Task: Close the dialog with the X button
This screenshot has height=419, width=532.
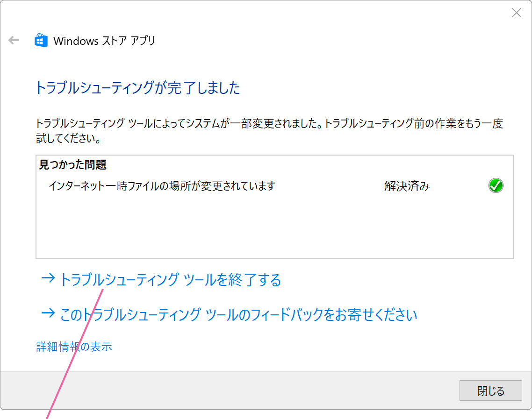Action: 517,13
